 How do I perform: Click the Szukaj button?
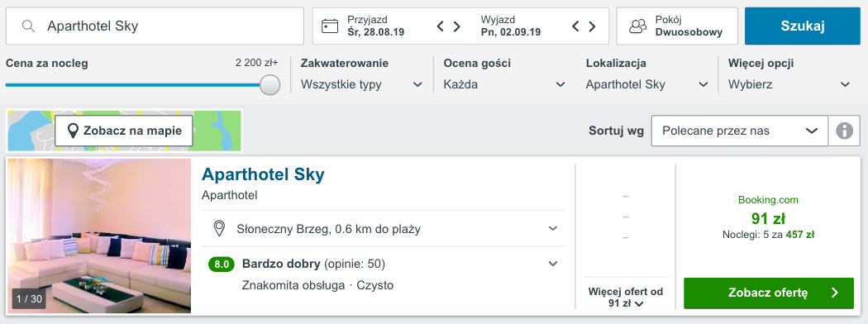click(803, 26)
